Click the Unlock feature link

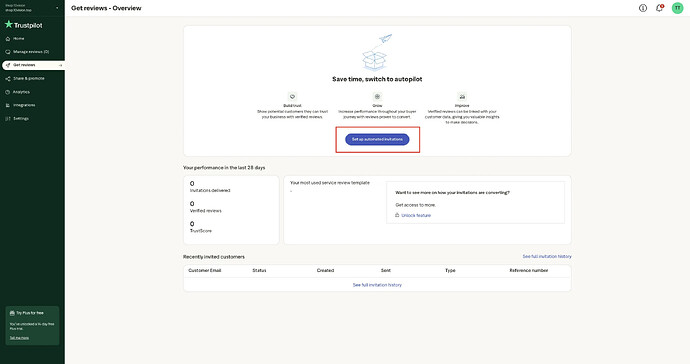[x=416, y=215]
